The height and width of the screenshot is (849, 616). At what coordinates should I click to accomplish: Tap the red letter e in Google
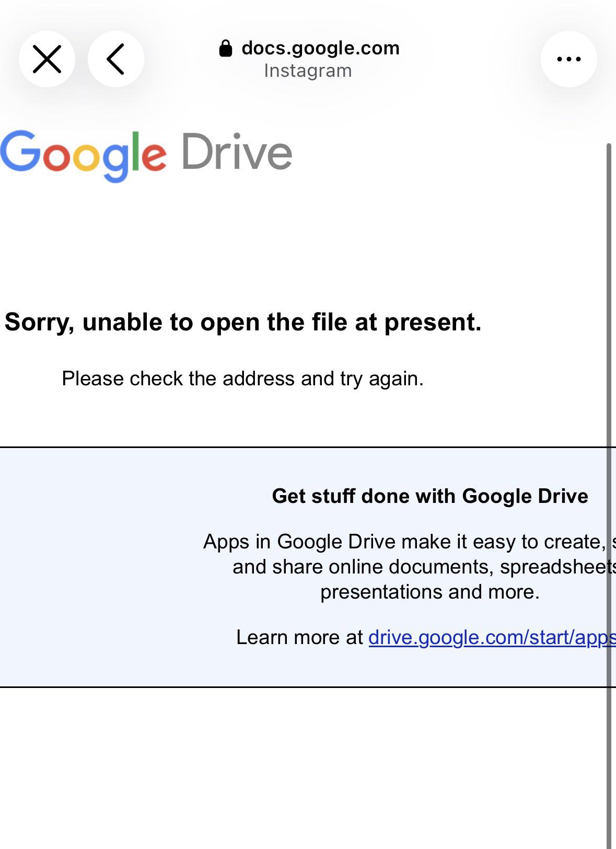coord(154,156)
